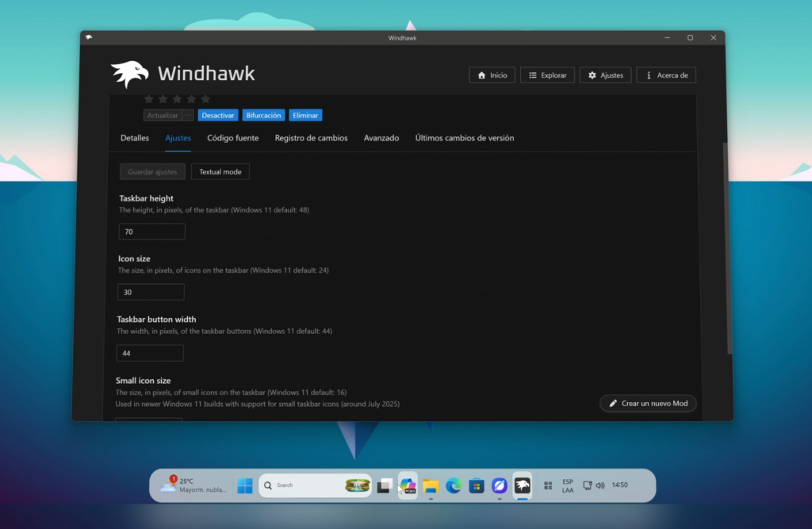Open Windhawk Ajustes in header
The width and height of the screenshot is (812, 529).
pos(605,75)
